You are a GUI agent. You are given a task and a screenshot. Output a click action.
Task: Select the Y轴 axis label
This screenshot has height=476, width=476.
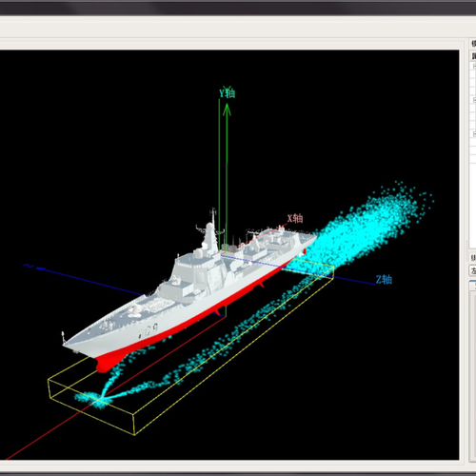pyautogui.click(x=228, y=93)
